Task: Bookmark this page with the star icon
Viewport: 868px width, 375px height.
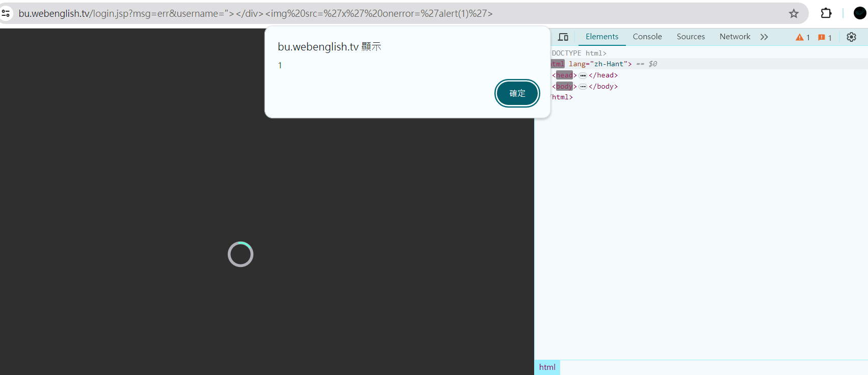Action: pyautogui.click(x=794, y=14)
